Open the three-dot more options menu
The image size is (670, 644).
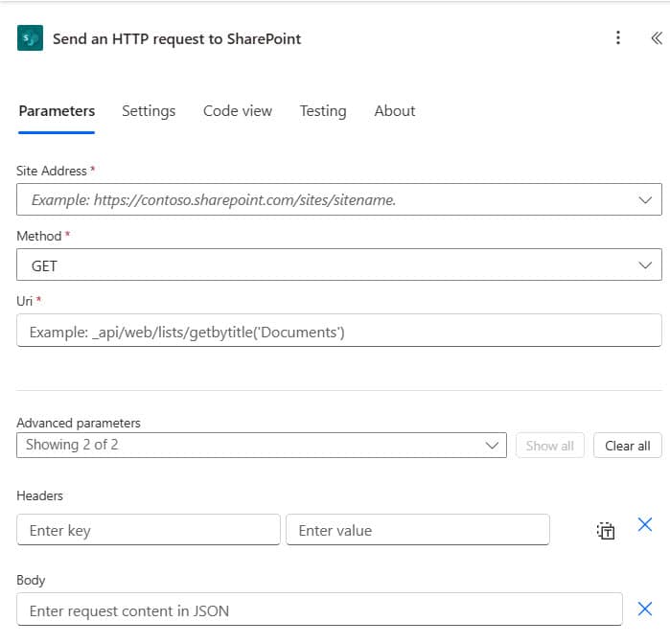click(618, 38)
